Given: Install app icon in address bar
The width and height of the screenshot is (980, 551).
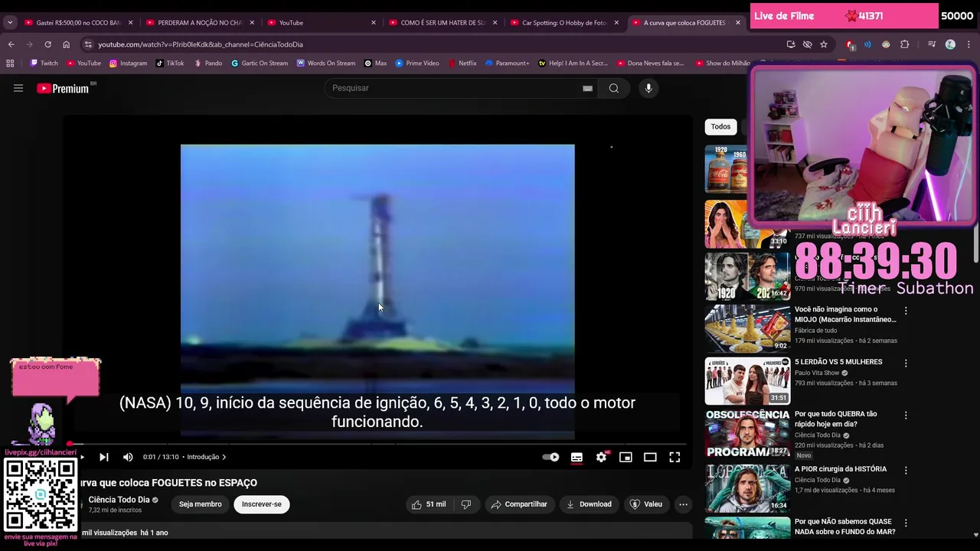Looking at the screenshot, I should pyautogui.click(x=791, y=44).
